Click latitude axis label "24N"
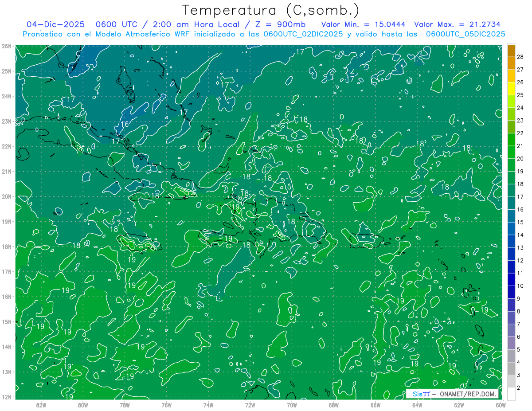The width and height of the screenshot is (532, 411). point(6,96)
